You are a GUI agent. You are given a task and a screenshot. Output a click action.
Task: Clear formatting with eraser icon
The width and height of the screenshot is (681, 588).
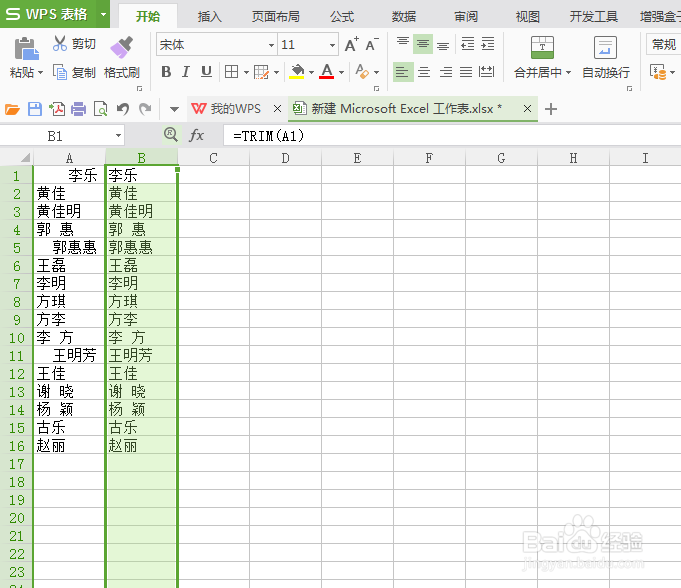click(362, 72)
